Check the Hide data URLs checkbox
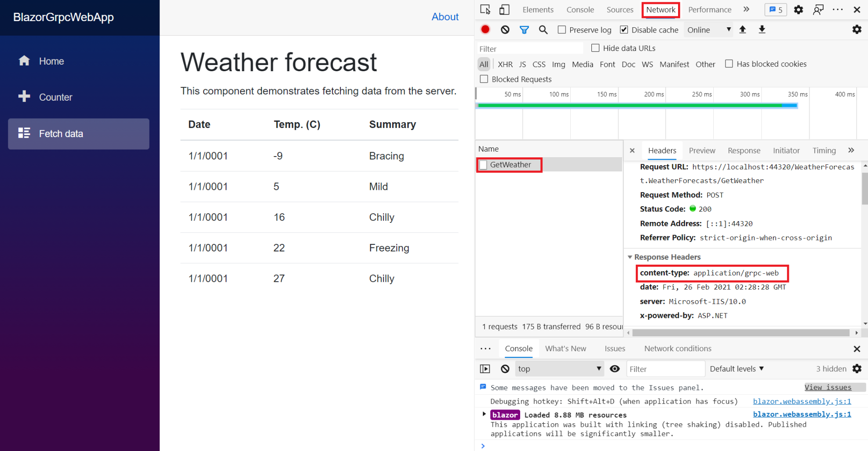 pos(595,48)
